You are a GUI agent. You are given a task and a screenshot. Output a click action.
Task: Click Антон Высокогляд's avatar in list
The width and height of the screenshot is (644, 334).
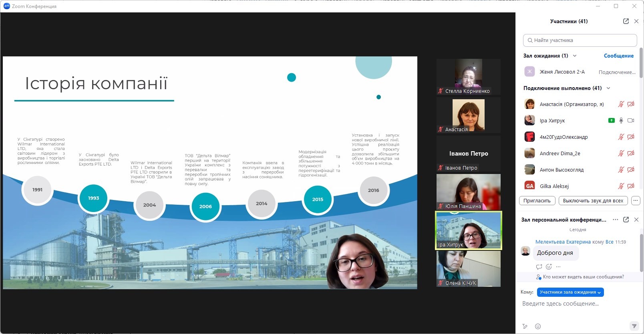[x=530, y=170]
